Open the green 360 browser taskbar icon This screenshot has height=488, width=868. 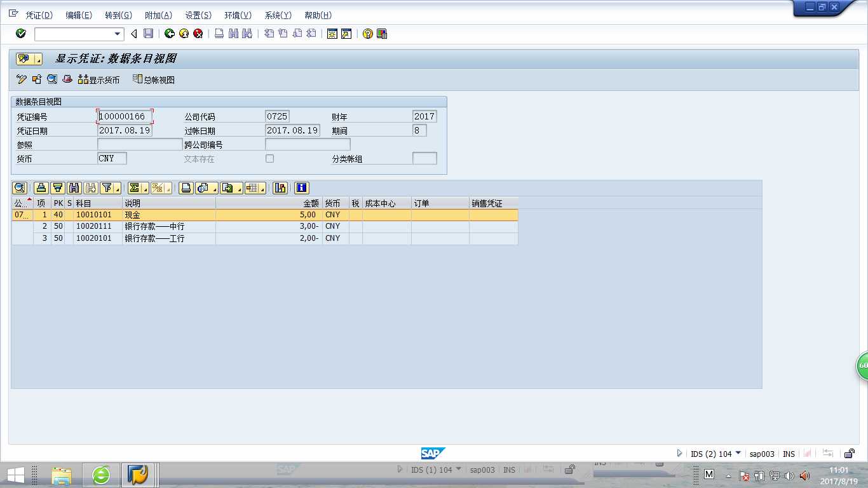coord(101,475)
